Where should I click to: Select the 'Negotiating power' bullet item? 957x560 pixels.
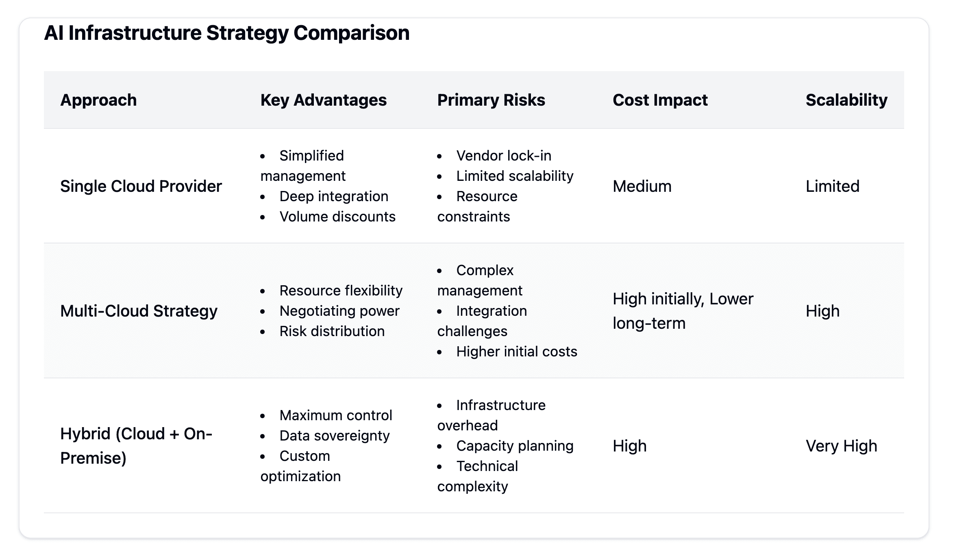(x=339, y=311)
